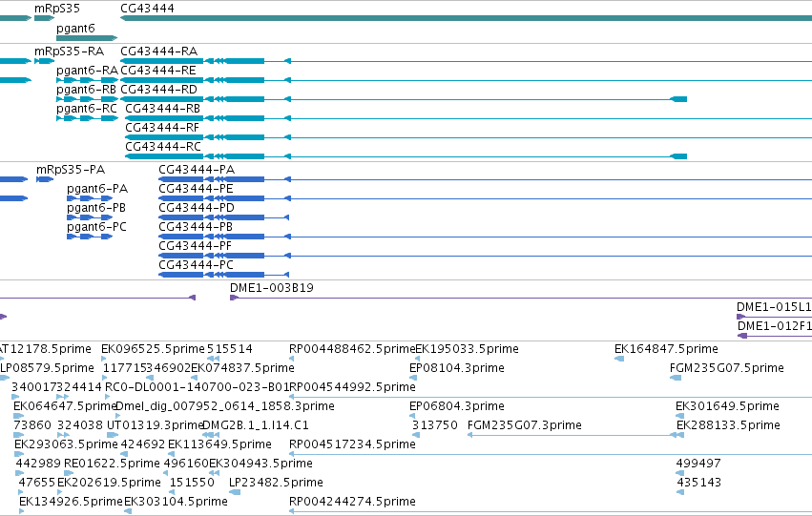Viewport: 812px width, 516px height.
Task: Click the mRpS35-PA protein label
Action: 71,170
